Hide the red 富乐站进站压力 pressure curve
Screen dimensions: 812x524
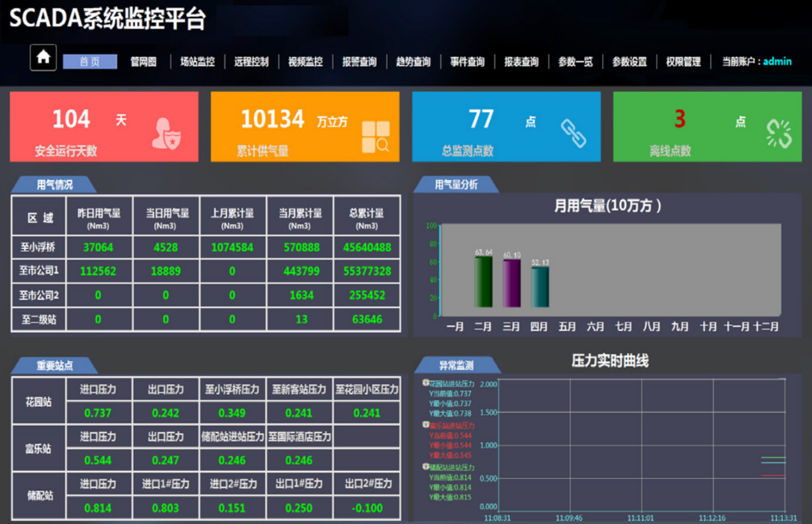pyautogui.click(x=426, y=426)
